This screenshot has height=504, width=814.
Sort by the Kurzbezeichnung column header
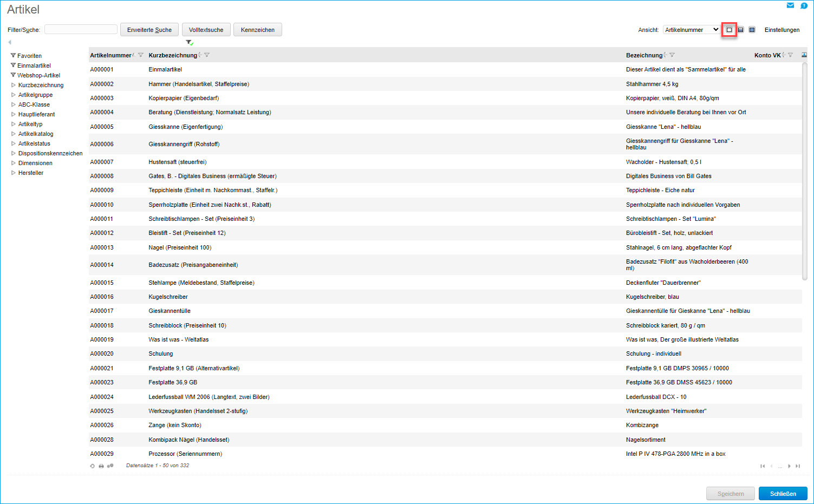coord(173,55)
